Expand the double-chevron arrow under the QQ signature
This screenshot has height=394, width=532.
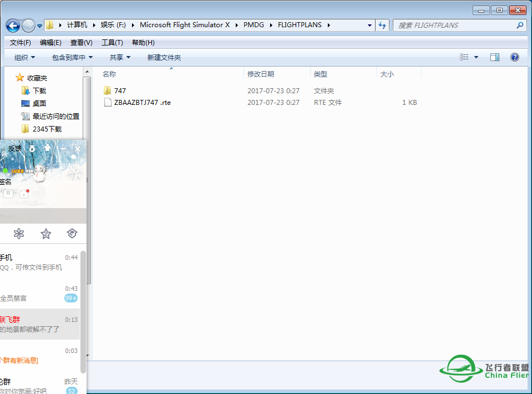[x=36, y=193]
